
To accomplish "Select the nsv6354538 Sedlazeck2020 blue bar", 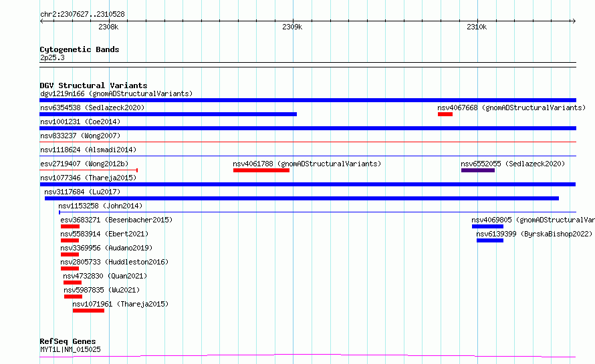I will click(168, 114).
